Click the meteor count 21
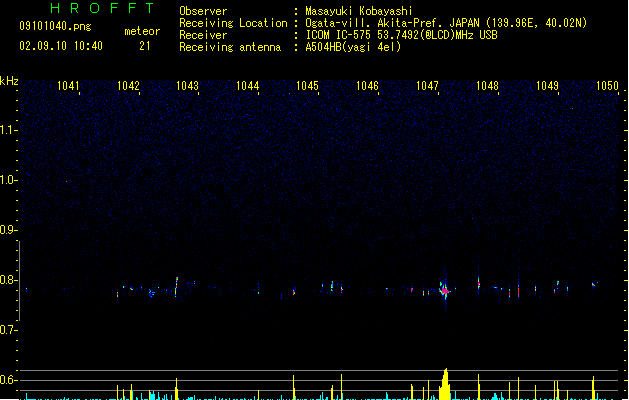 coord(145,46)
